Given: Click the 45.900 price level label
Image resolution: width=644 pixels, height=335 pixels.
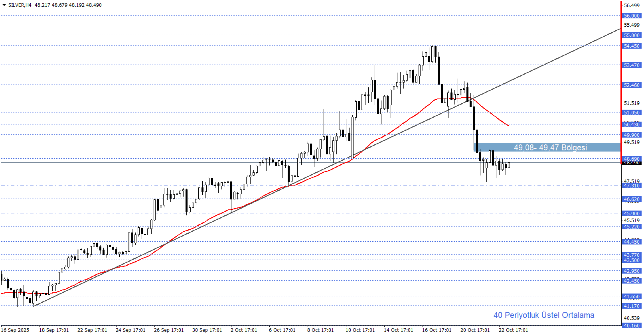Looking at the screenshot, I should point(632,214).
